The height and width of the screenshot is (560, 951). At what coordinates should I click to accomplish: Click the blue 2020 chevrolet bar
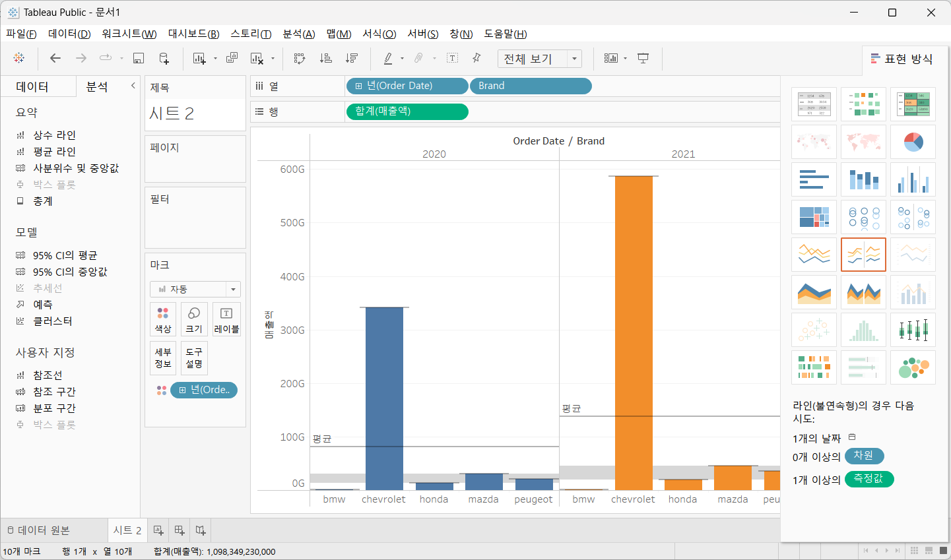coord(384,398)
